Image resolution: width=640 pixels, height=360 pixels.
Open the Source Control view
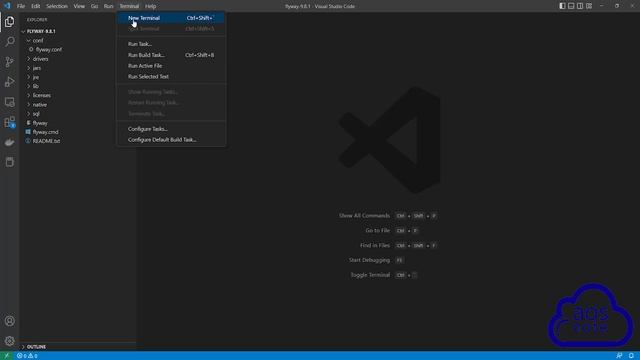click(9, 62)
